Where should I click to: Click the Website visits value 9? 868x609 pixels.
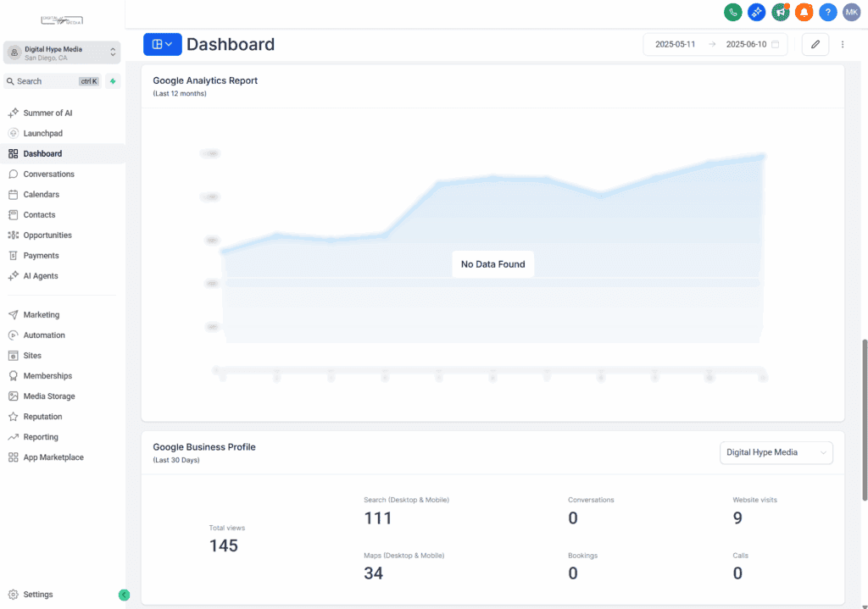pyautogui.click(x=737, y=518)
